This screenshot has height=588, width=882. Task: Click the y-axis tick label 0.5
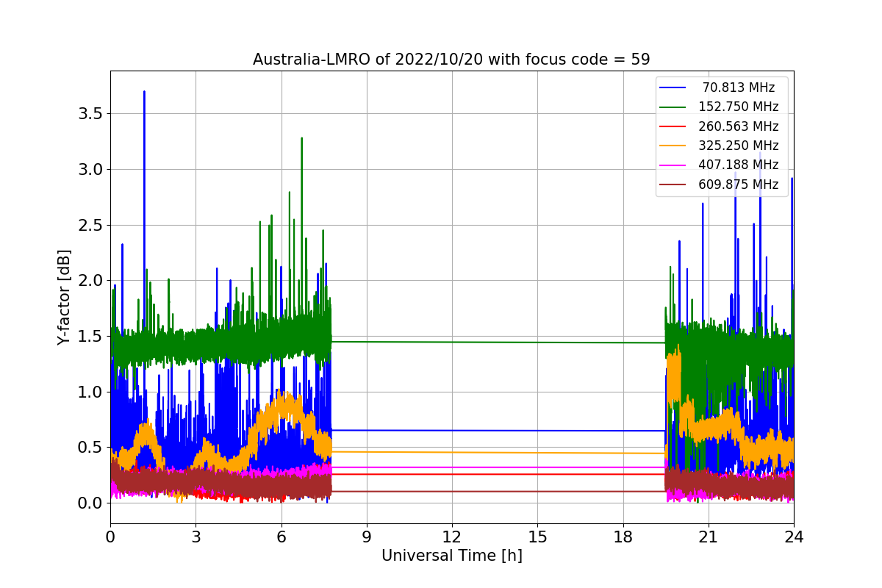(92, 448)
